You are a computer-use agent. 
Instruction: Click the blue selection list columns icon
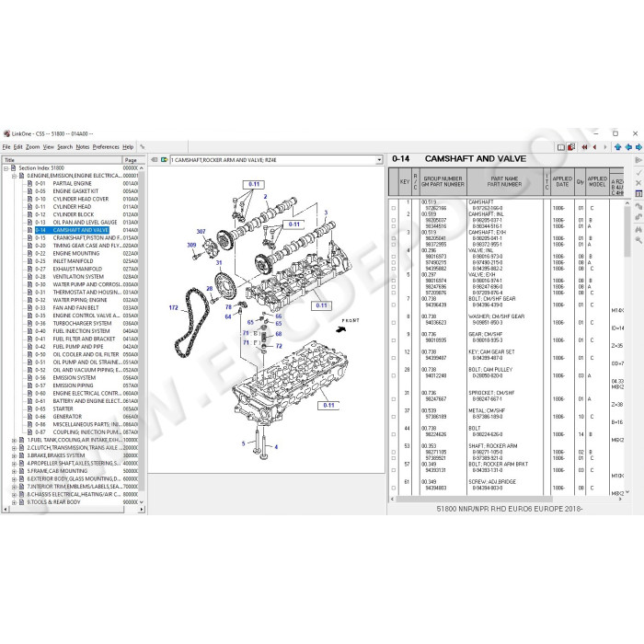click(x=638, y=193)
